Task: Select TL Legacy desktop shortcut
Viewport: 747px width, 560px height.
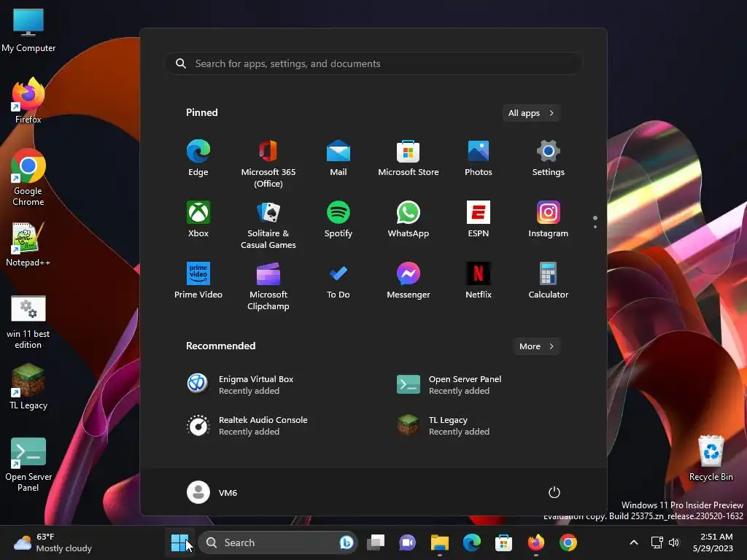Action: pyautogui.click(x=28, y=386)
